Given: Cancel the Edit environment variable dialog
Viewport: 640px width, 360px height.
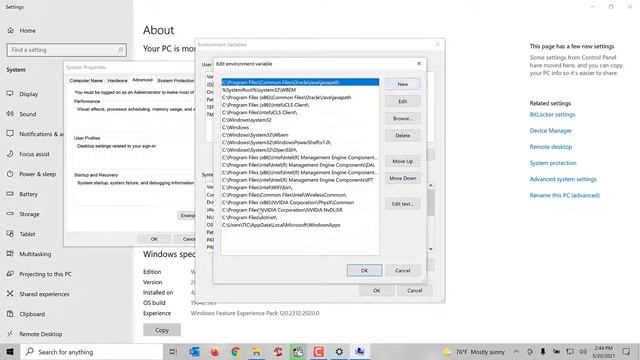Looking at the screenshot, I should (402, 270).
